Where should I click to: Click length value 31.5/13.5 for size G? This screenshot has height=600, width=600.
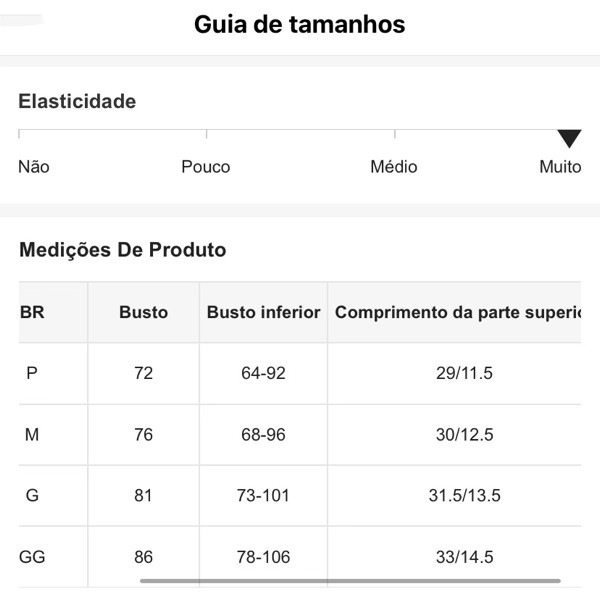(457, 496)
